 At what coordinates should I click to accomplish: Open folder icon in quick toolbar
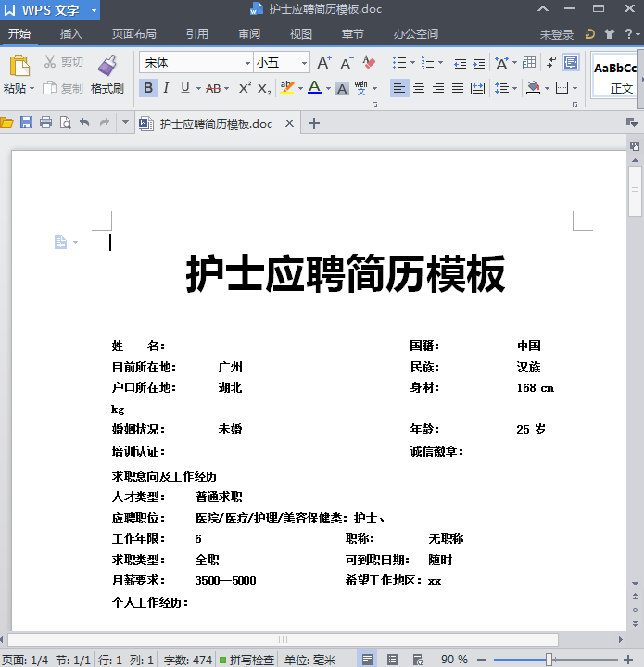click(6, 123)
